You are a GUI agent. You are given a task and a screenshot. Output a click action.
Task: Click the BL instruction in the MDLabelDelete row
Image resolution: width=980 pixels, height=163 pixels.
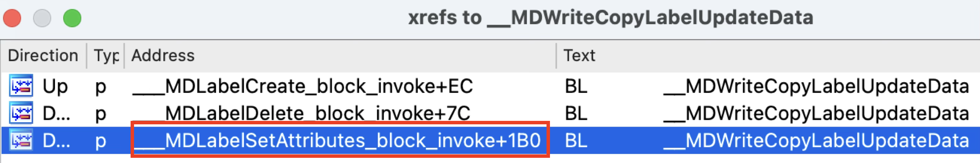575,114
